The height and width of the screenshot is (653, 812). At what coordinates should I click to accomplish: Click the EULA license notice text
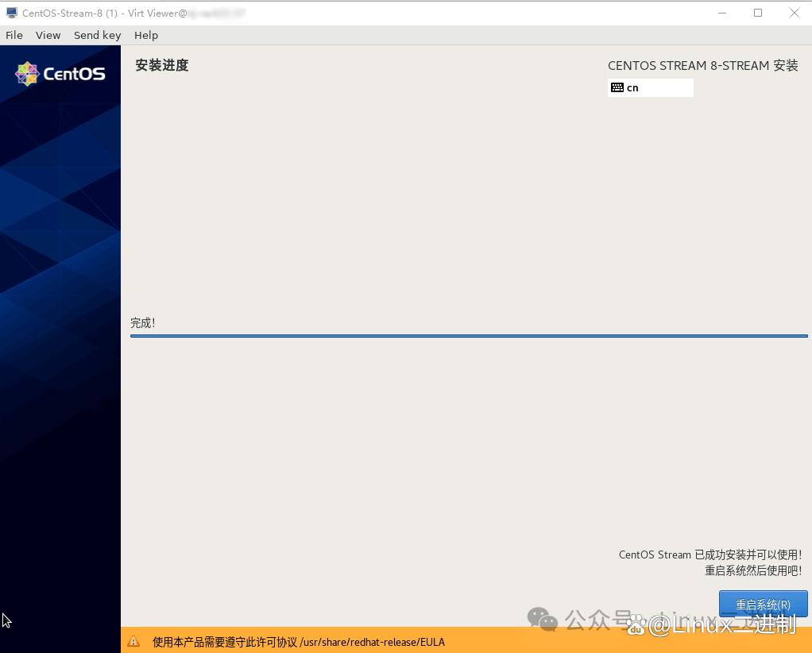299,642
